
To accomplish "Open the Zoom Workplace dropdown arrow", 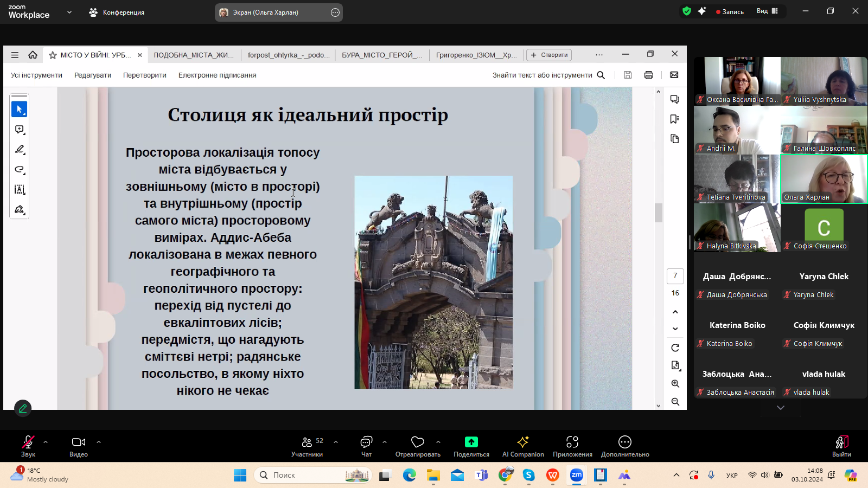I will pos(69,12).
